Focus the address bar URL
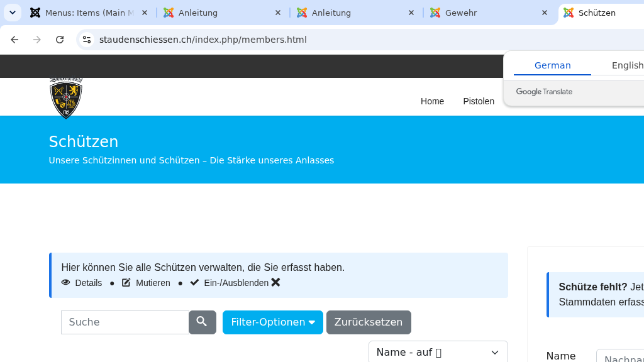 pos(203,40)
